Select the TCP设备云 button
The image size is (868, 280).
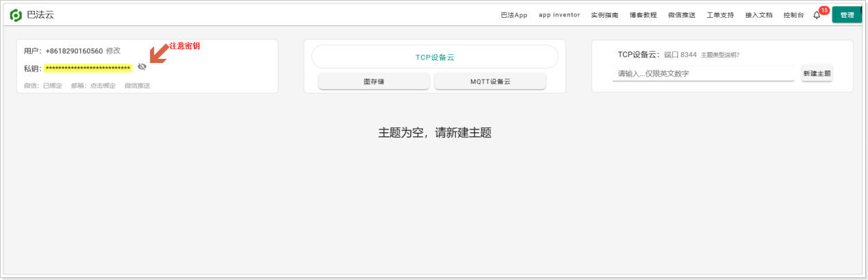click(435, 57)
